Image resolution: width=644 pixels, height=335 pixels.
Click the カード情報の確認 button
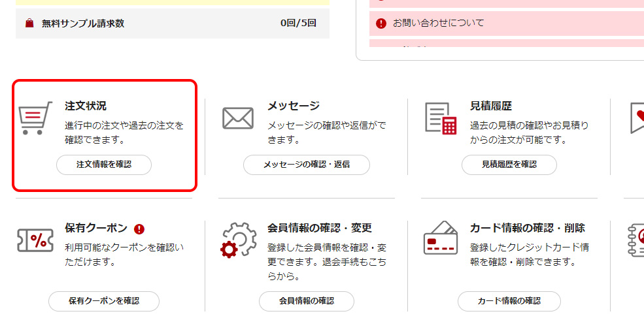point(509,302)
